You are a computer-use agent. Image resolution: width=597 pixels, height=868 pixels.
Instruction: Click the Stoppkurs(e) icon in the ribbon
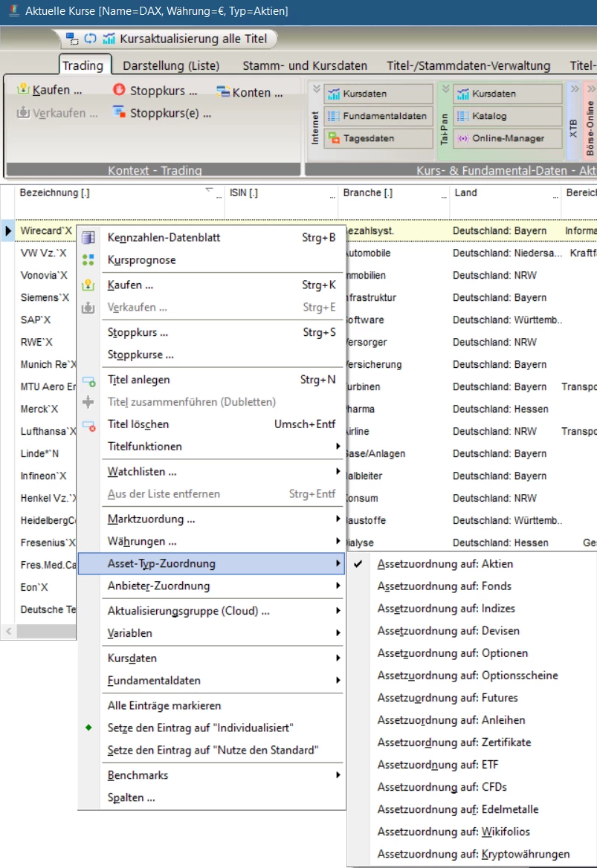click(119, 111)
